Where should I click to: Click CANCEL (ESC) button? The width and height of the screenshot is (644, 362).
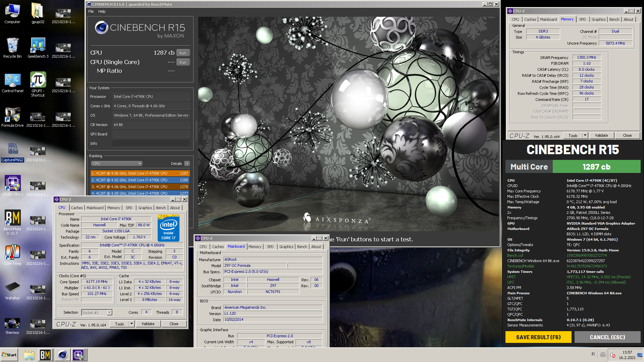point(607,337)
